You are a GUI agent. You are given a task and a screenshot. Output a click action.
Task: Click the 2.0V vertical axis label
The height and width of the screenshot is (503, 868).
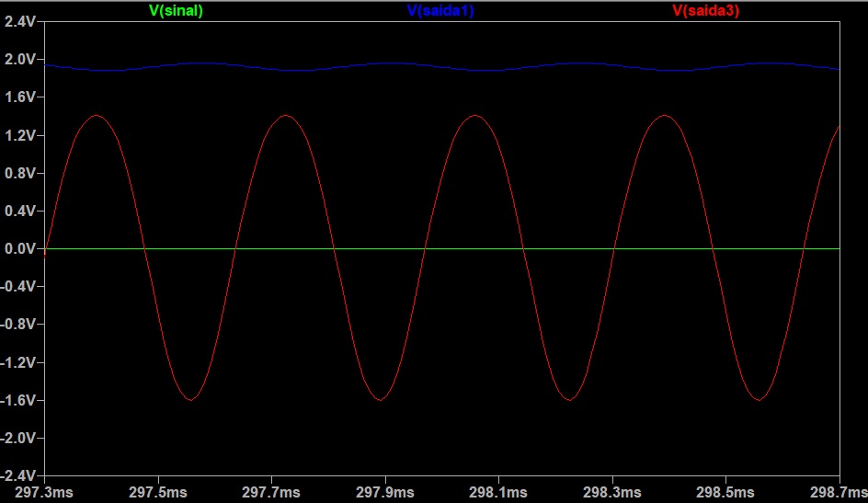(20, 59)
